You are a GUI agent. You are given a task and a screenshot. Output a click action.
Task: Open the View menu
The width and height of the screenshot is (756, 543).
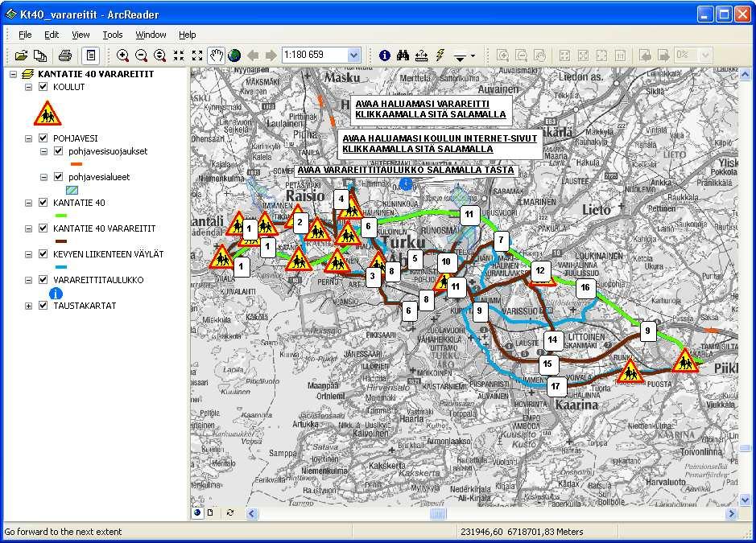coord(81,35)
